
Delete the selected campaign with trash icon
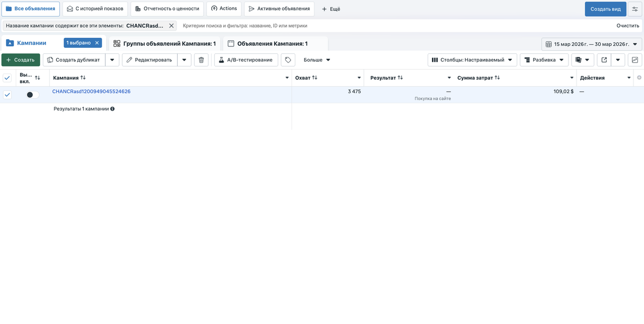(x=201, y=60)
